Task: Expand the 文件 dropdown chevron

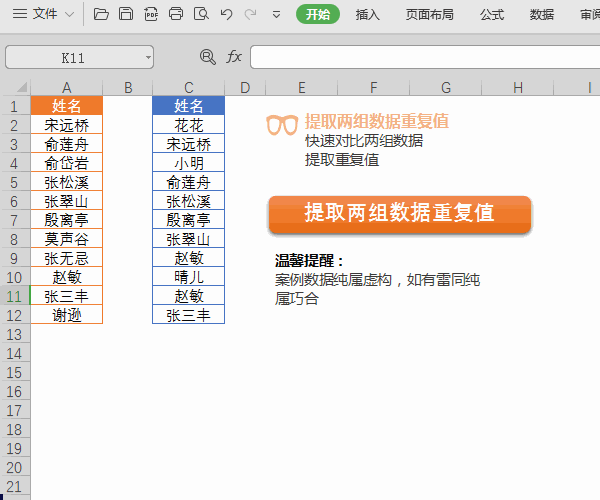Action: click(x=69, y=15)
